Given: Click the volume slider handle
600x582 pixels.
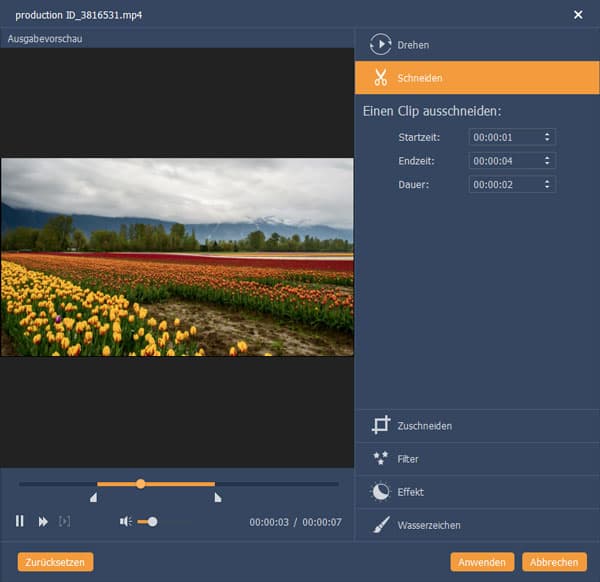Looking at the screenshot, I should pos(152,521).
